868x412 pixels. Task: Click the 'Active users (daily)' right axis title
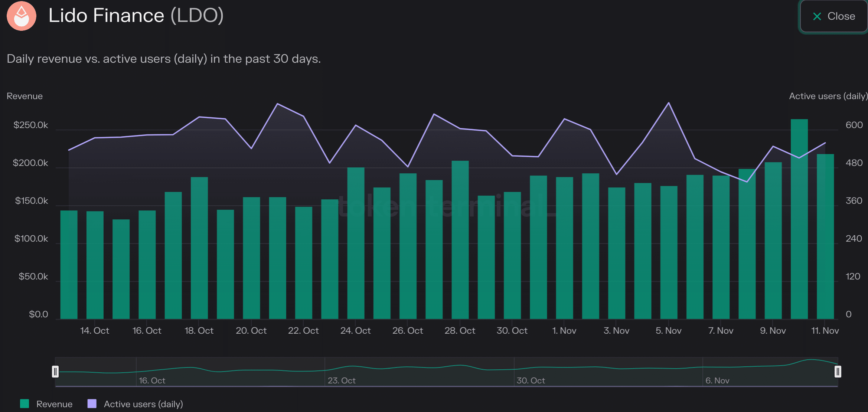point(828,96)
